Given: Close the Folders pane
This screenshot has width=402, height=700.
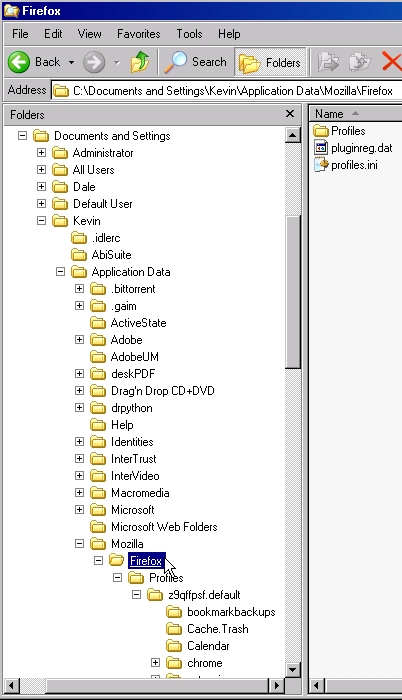Looking at the screenshot, I should (290, 114).
